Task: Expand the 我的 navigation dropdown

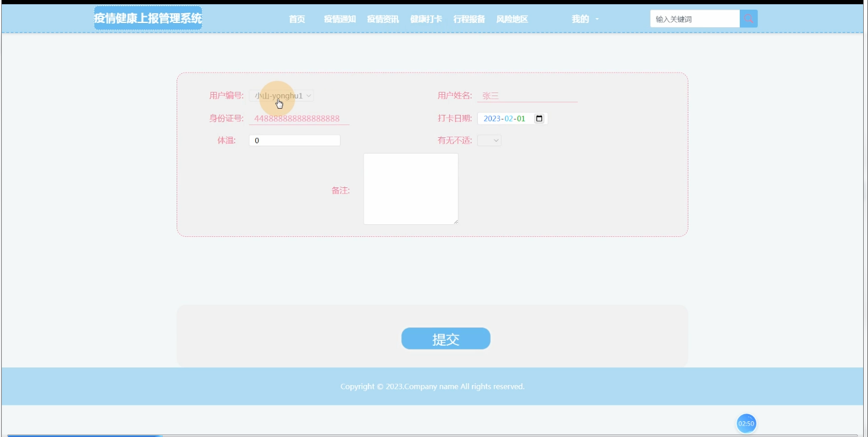Action: pyautogui.click(x=583, y=19)
